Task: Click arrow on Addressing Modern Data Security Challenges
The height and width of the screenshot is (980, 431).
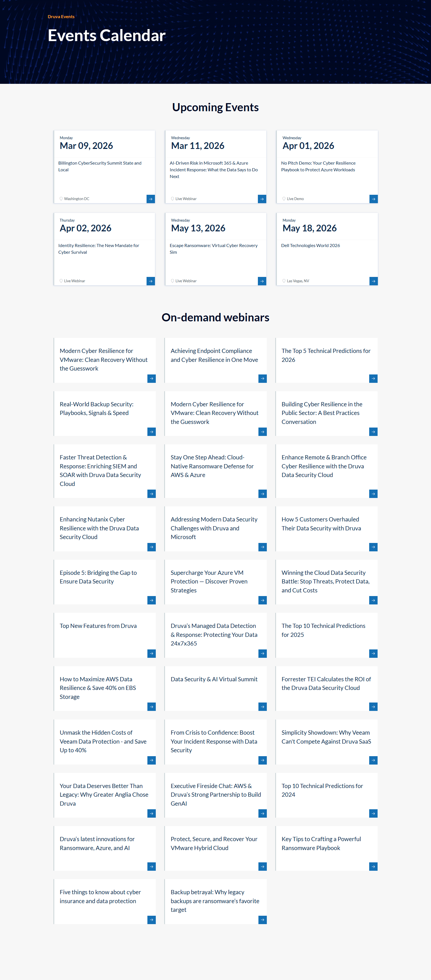Action: pos(262,547)
